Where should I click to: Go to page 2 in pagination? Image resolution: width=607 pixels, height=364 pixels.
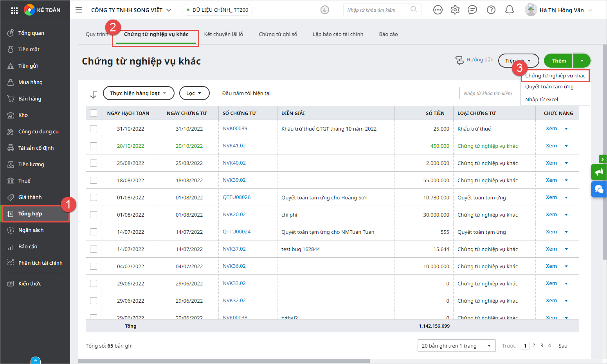click(x=533, y=345)
